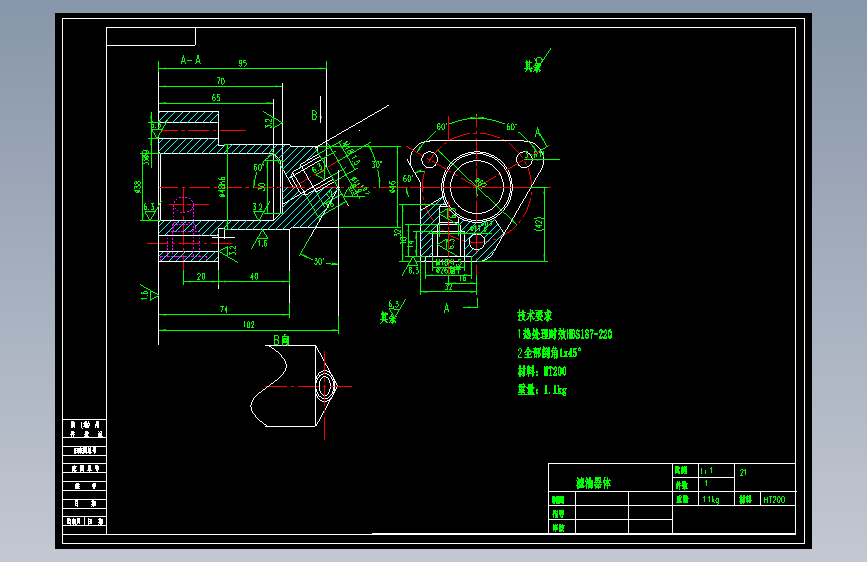Click the 滤油器体 title block name
The height and width of the screenshot is (562, 867).
tap(594, 483)
